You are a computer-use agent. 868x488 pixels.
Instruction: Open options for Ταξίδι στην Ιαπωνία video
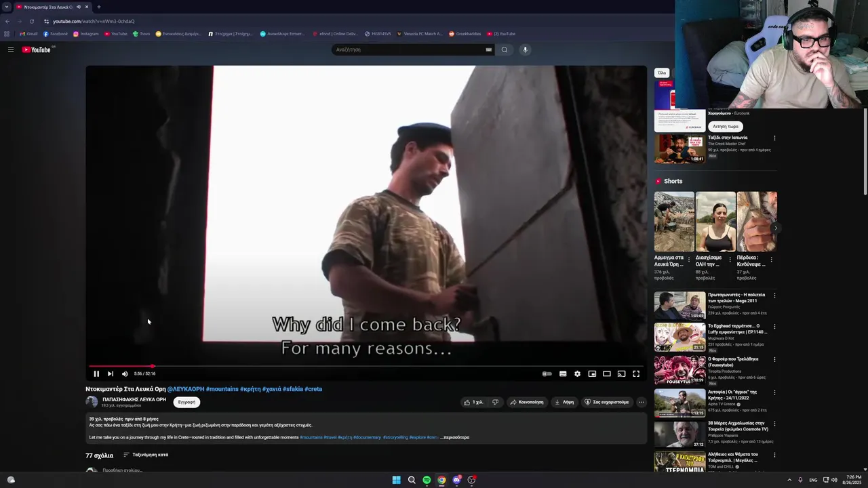(774, 138)
